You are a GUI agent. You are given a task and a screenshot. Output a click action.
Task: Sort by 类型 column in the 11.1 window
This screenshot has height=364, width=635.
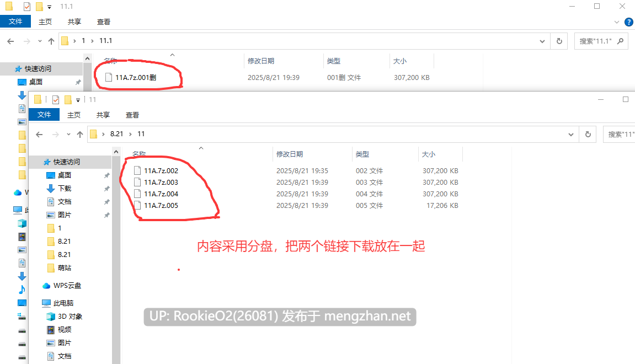click(334, 61)
